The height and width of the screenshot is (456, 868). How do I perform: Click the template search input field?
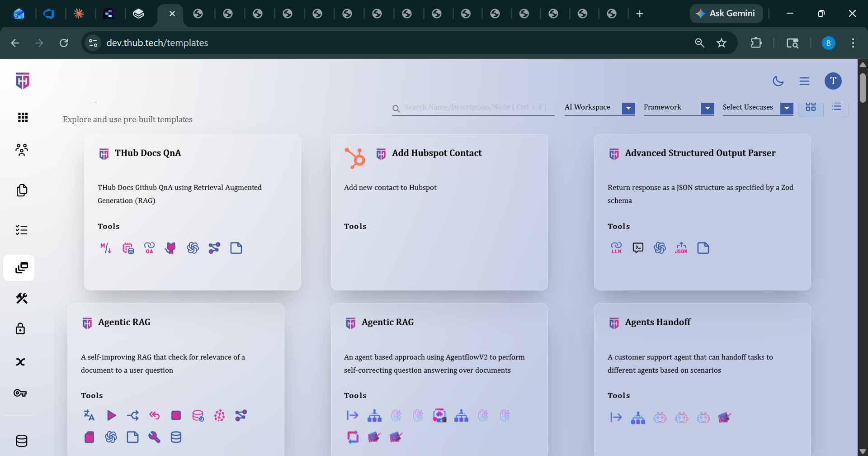tap(476, 107)
